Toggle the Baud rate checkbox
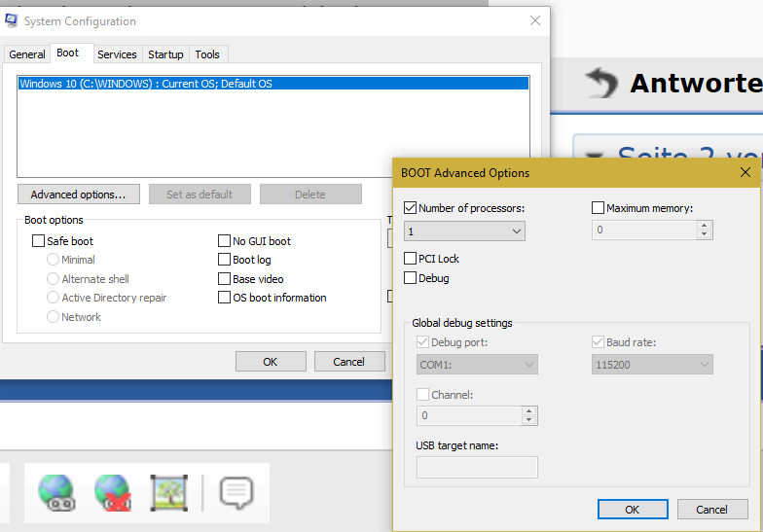Viewport: 763px width, 532px height. pos(598,342)
